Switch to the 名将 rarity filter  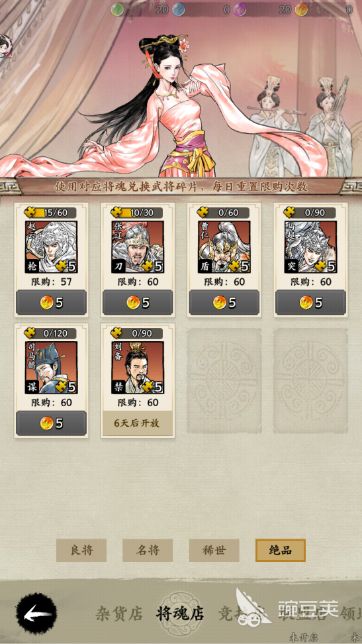[x=148, y=551]
